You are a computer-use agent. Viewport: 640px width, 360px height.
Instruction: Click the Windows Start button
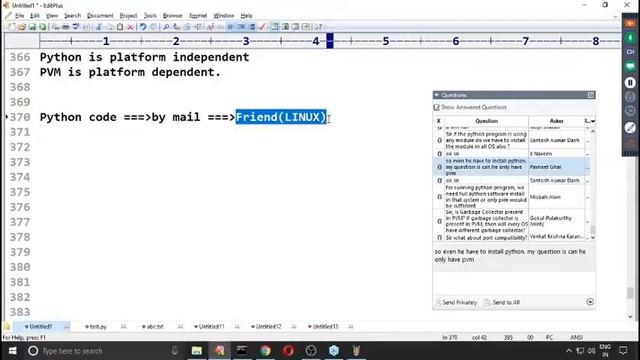point(12,351)
